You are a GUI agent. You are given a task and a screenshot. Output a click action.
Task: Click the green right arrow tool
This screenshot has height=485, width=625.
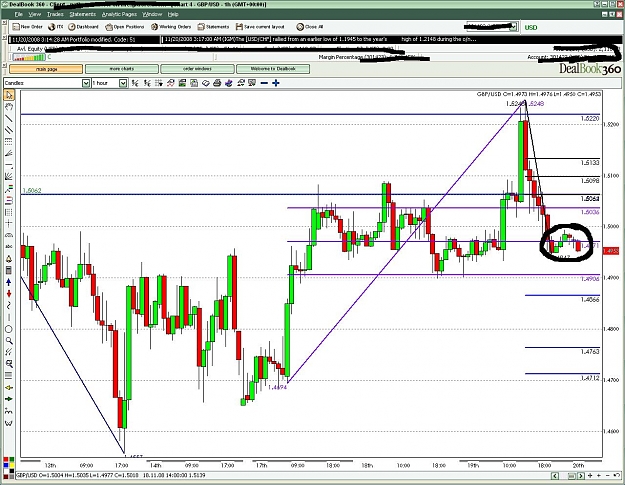[9, 399]
